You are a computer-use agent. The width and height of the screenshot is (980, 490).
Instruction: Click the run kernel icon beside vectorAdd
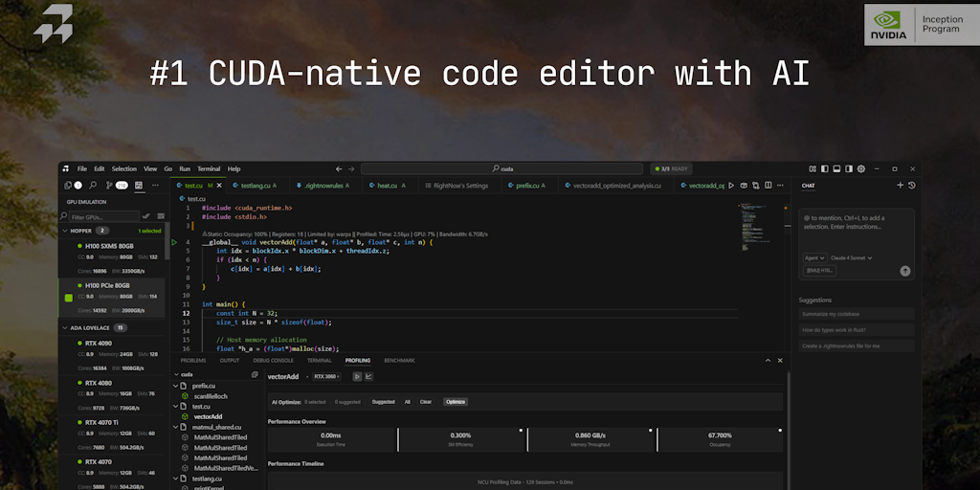[x=357, y=376]
